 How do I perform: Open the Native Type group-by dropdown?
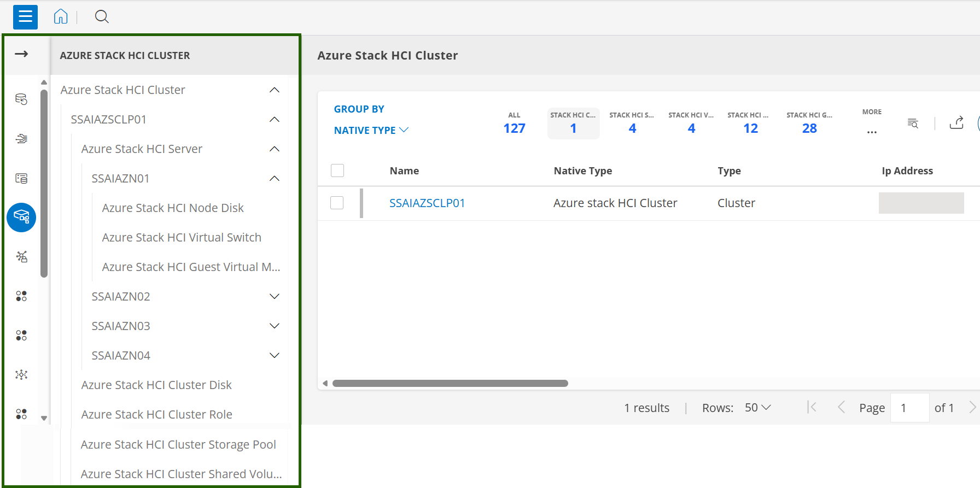click(x=371, y=130)
